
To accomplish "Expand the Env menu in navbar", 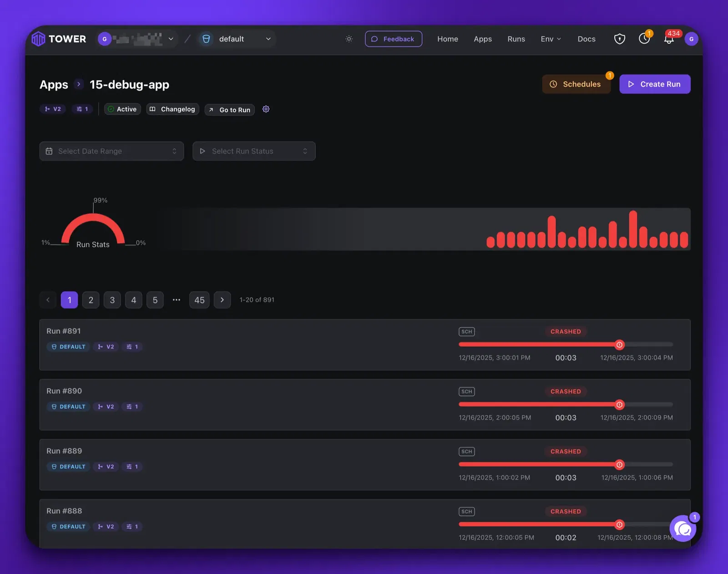I will coord(551,39).
